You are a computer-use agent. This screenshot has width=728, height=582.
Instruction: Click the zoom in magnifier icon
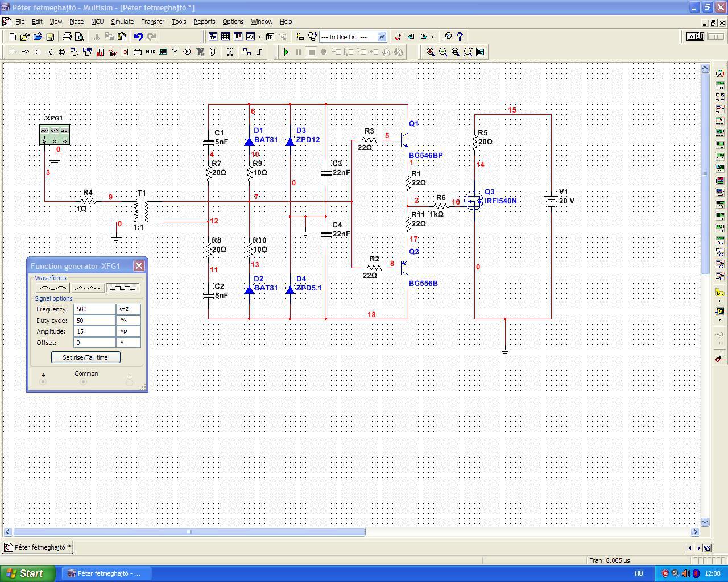click(x=431, y=52)
